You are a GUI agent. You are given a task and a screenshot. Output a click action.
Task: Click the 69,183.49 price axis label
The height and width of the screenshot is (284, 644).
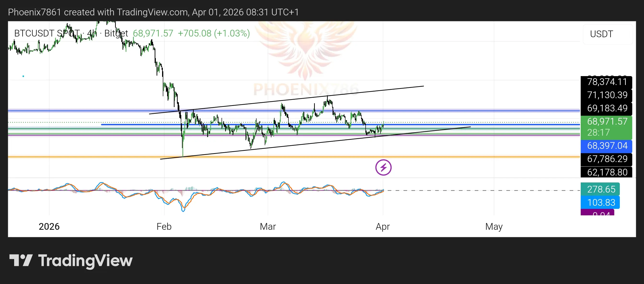(x=607, y=108)
